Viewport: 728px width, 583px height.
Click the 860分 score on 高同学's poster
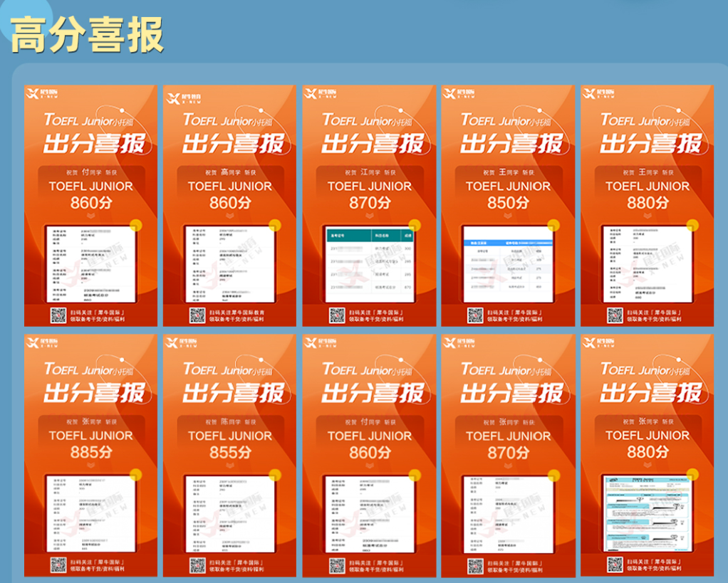point(230,203)
